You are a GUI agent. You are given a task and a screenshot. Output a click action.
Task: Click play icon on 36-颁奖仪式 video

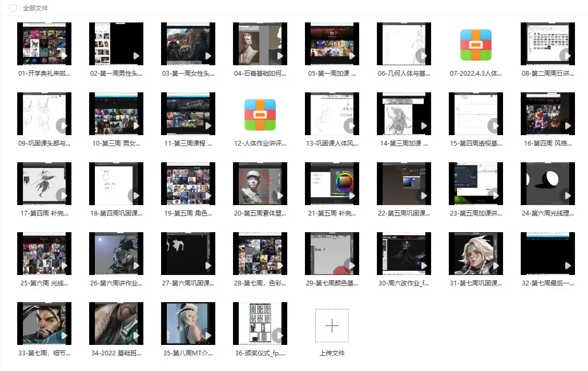coord(279,335)
